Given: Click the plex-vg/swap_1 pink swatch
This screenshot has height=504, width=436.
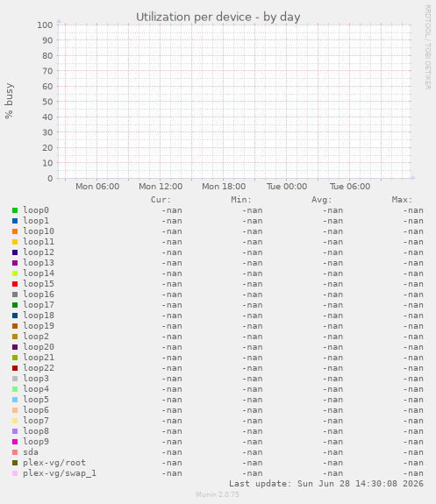Looking at the screenshot, I should [15, 473].
